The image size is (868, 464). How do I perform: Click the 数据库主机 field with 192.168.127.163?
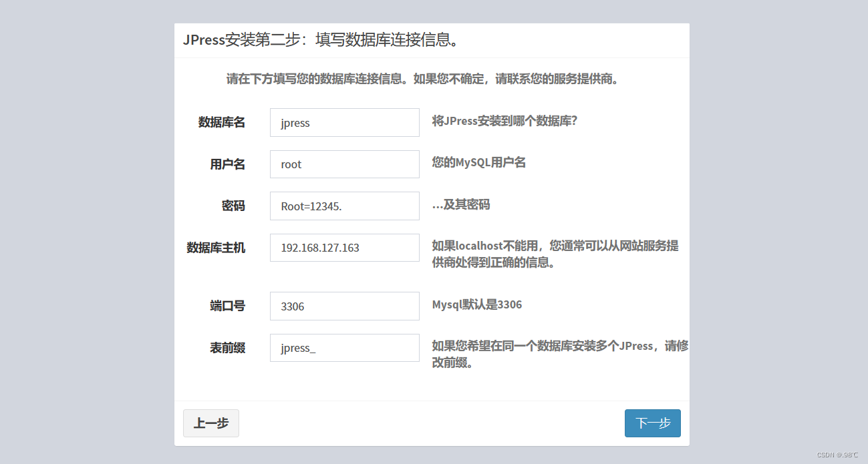point(345,248)
